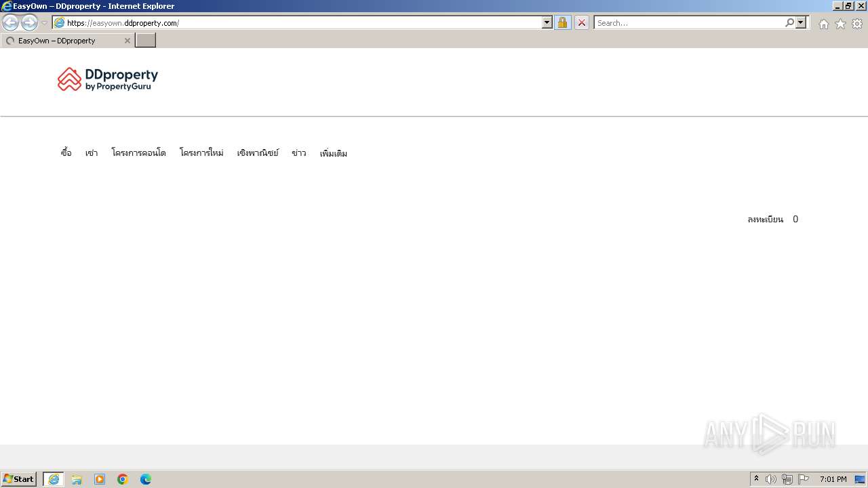Click the ลงทะเบียน register link
Viewport: 868px width, 488px height.
coord(765,219)
